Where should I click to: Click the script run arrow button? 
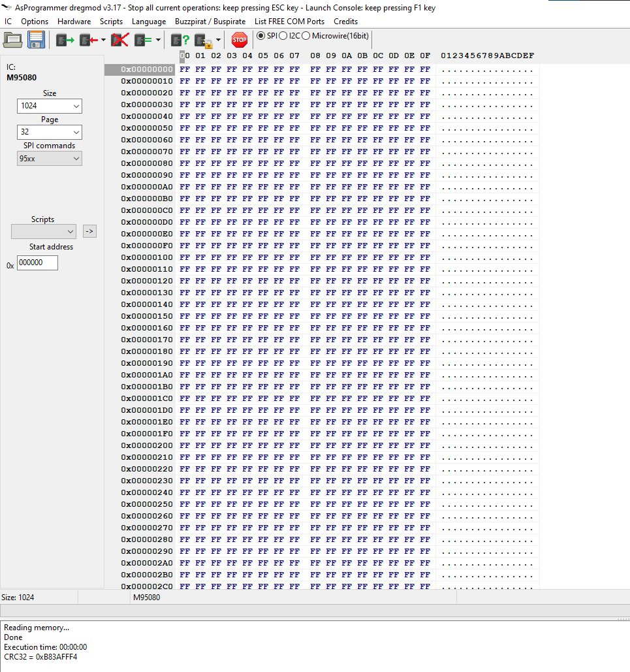[89, 231]
